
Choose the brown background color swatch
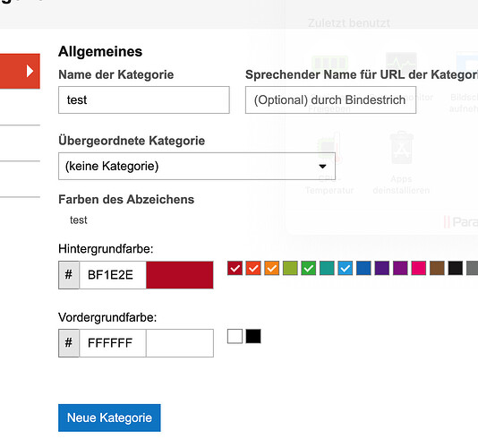pos(437,268)
